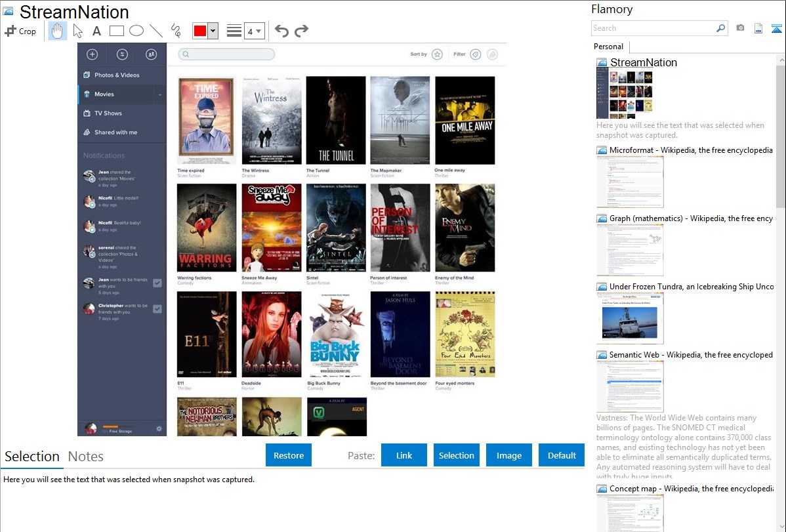
Task: Click the StreamNation search box
Action: point(226,54)
